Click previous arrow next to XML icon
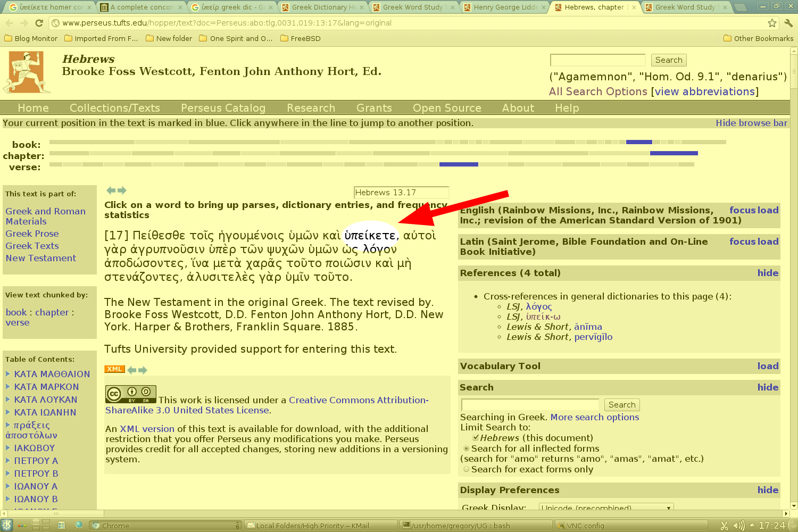 (x=131, y=370)
